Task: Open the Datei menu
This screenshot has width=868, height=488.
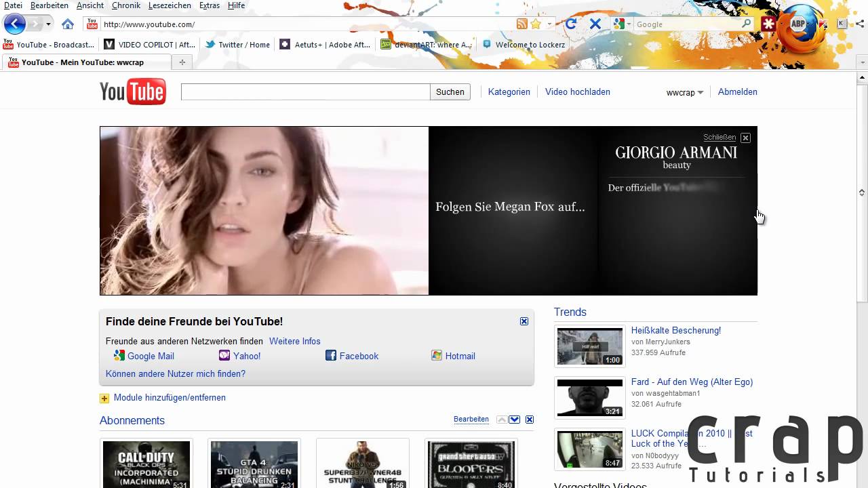Action: [x=13, y=5]
